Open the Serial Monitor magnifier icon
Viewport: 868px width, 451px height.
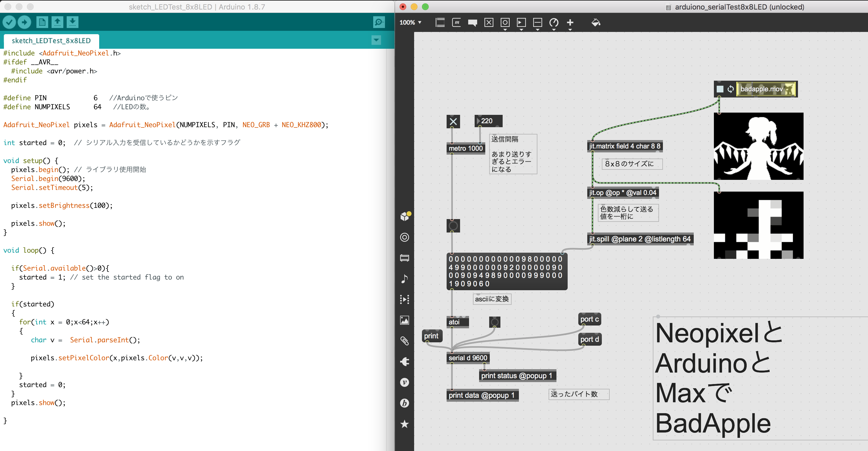click(x=379, y=22)
